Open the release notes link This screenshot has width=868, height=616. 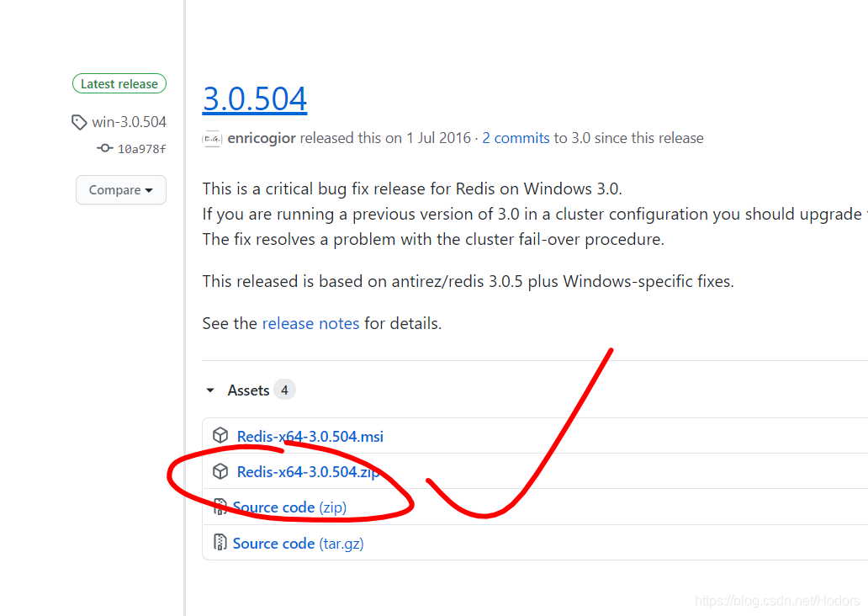click(310, 323)
